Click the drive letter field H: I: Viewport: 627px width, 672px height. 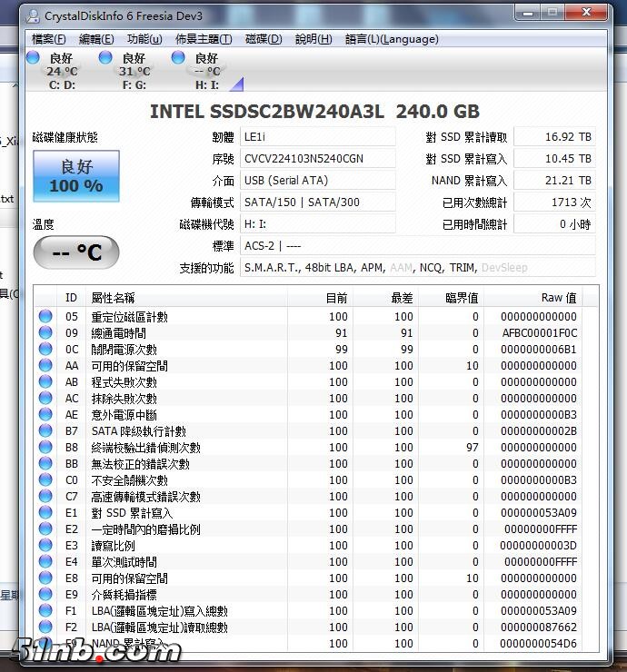[x=318, y=224]
